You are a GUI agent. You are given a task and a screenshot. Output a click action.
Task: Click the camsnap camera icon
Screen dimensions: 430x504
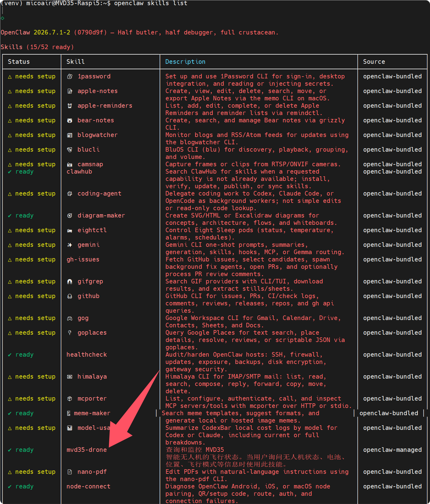click(70, 164)
